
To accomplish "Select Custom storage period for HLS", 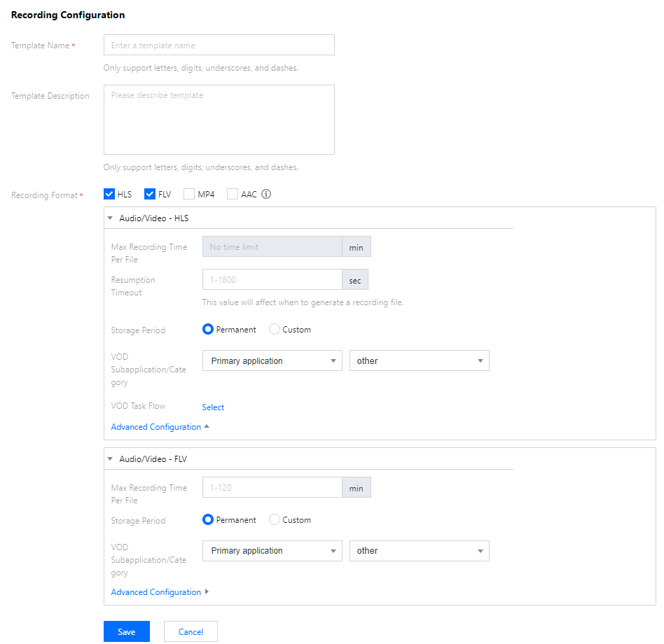I will tap(275, 329).
